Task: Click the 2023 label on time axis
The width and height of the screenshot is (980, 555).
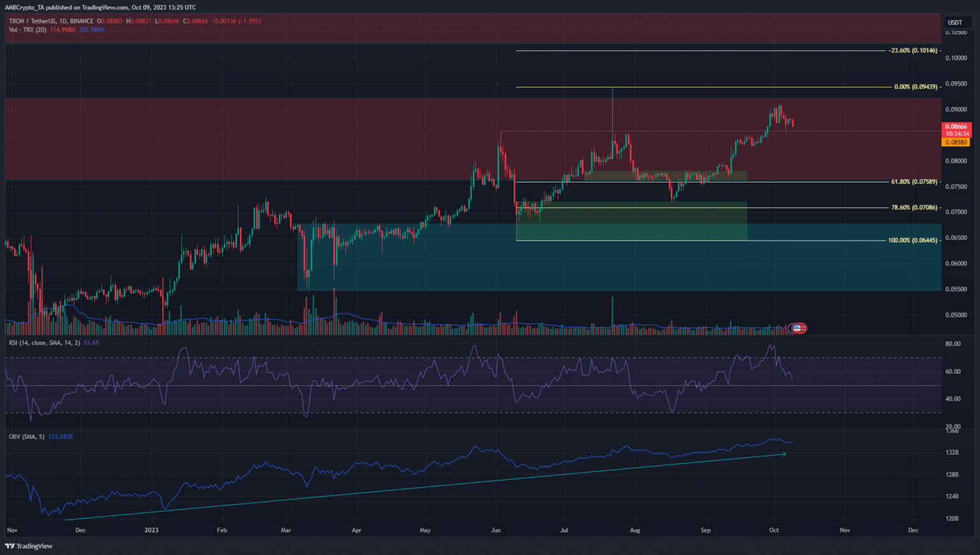Action: 151,530
